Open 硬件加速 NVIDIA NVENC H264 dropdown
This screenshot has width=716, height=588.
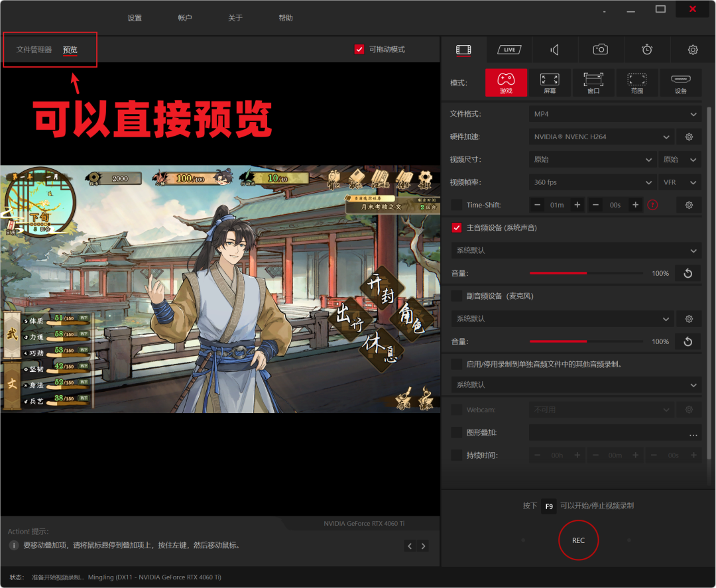pos(602,137)
